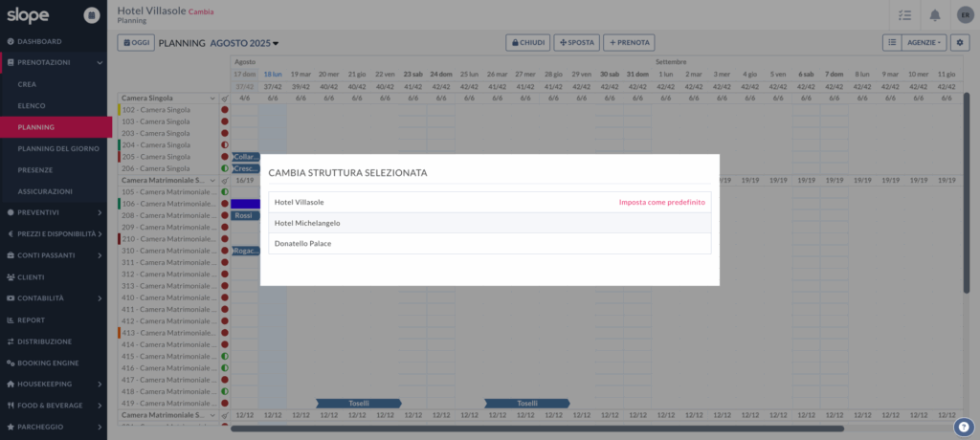Click the calendar icon beside the Slope logo

(91, 15)
